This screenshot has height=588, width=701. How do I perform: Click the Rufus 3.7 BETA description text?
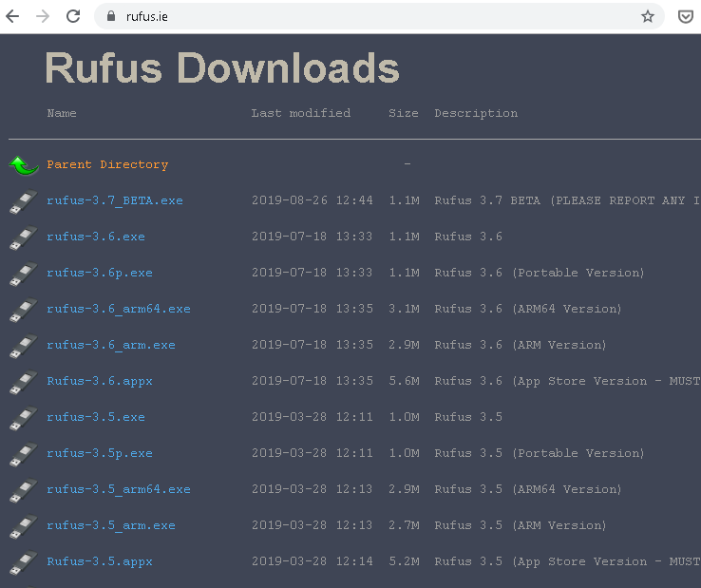coord(566,200)
